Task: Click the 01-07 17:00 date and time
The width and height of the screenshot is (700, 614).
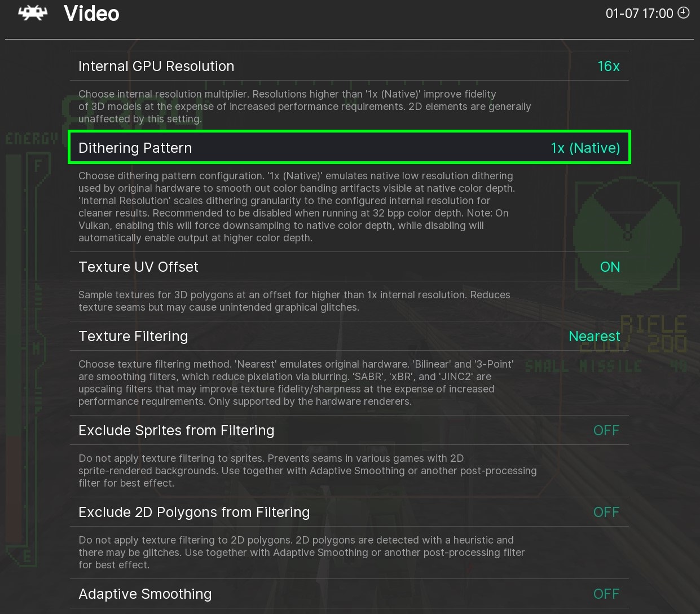Action: click(640, 14)
